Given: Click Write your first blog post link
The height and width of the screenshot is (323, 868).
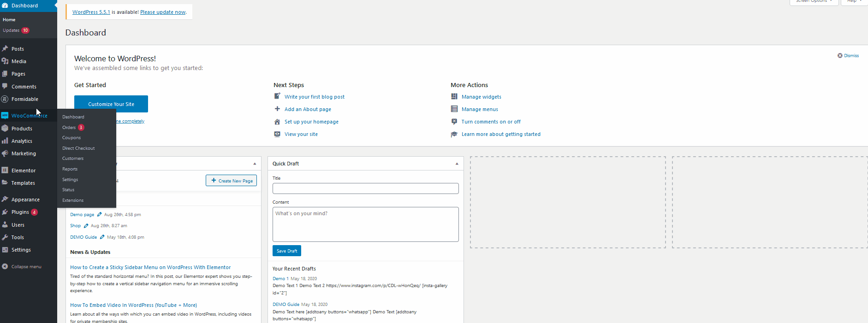Looking at the screenshot, I should (x=315, y=97).
